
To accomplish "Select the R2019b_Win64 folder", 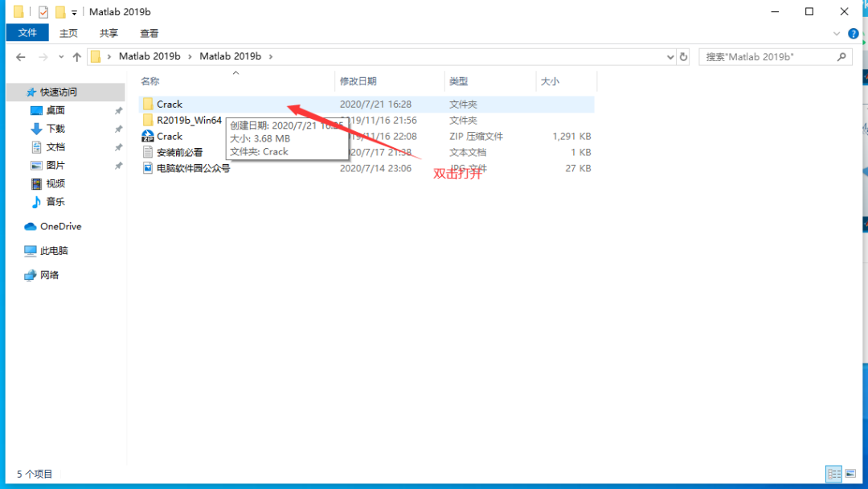I will [189, 120].
